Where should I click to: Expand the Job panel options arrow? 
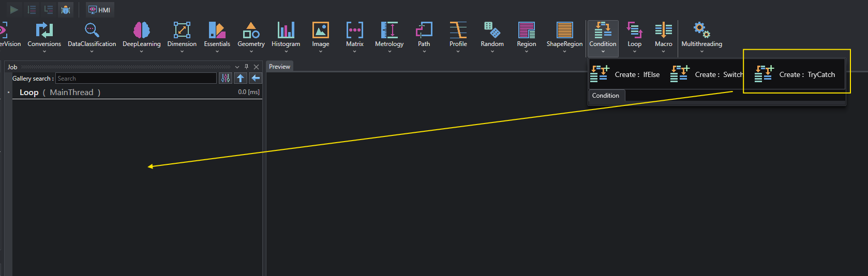pos(237,67)
